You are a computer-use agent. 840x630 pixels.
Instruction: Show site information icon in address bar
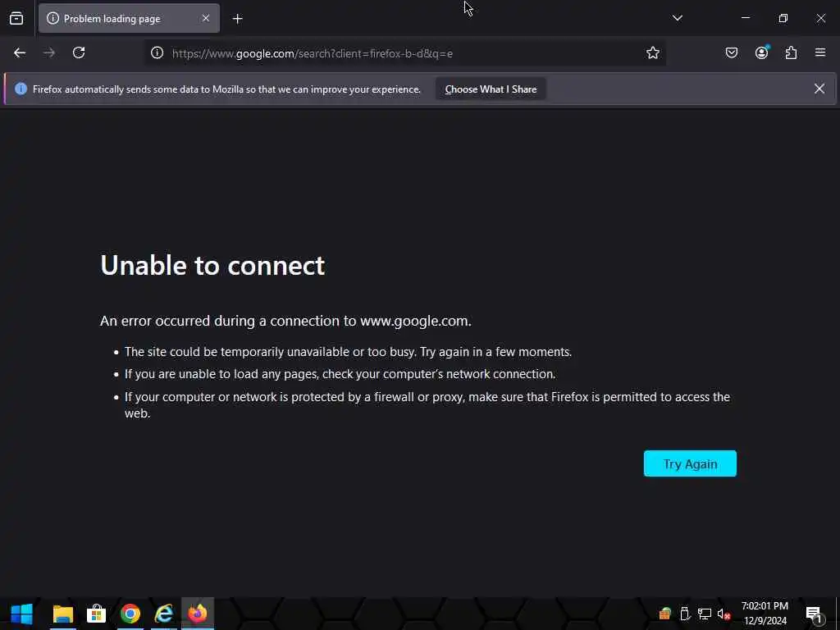click(x=157, y=52)
